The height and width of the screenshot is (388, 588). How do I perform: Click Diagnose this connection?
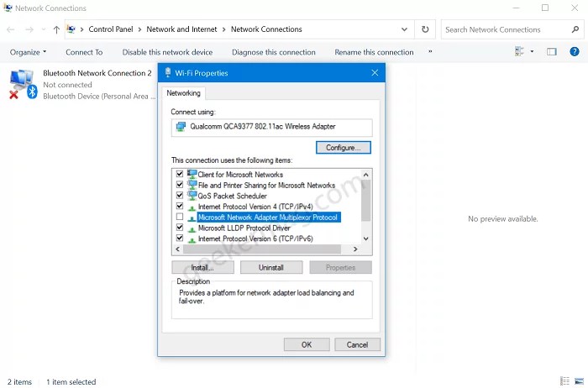coord(273,52)
